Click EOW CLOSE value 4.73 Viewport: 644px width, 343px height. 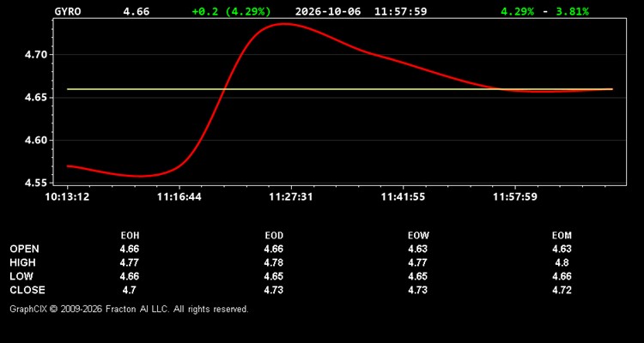pos(417,290)
